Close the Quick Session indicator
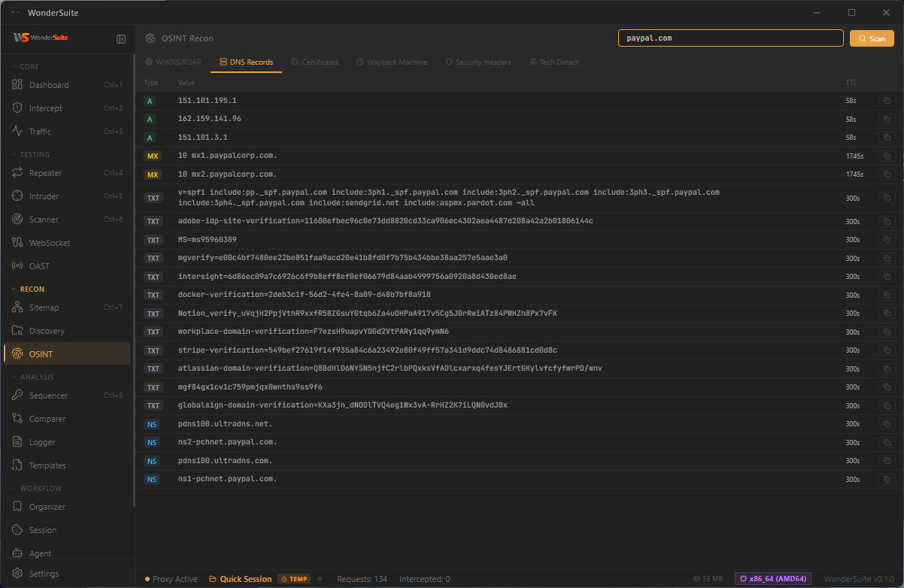This screenshot has height=588, width=904. (x=320, y=579)
